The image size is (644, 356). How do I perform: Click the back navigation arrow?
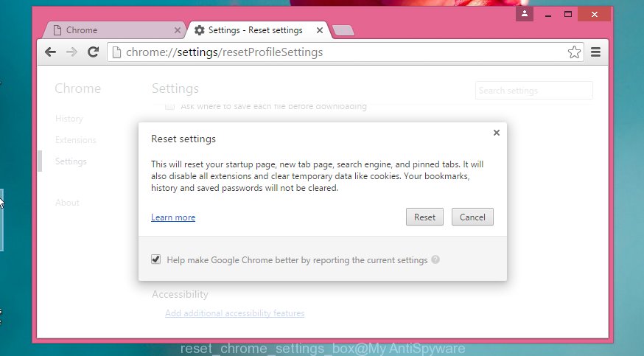point(50,52)
